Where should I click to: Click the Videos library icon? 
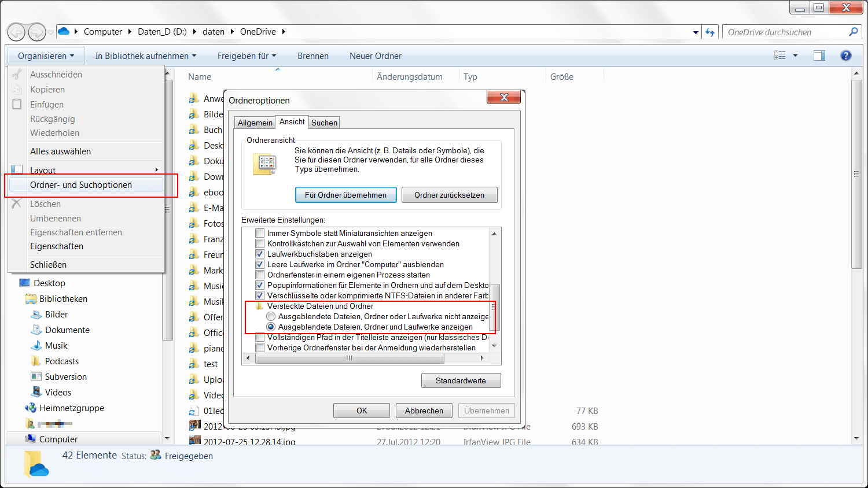(36, 392)
